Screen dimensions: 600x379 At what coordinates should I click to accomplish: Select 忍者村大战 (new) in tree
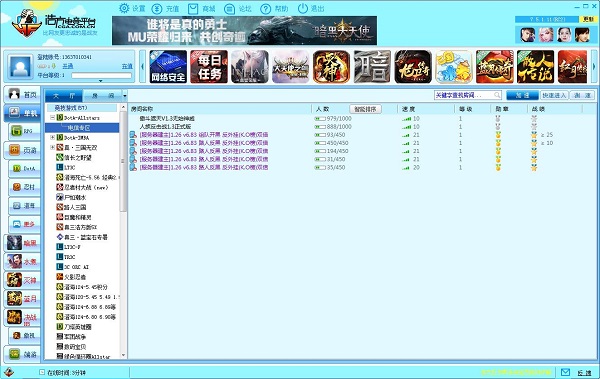coord(86,187)
